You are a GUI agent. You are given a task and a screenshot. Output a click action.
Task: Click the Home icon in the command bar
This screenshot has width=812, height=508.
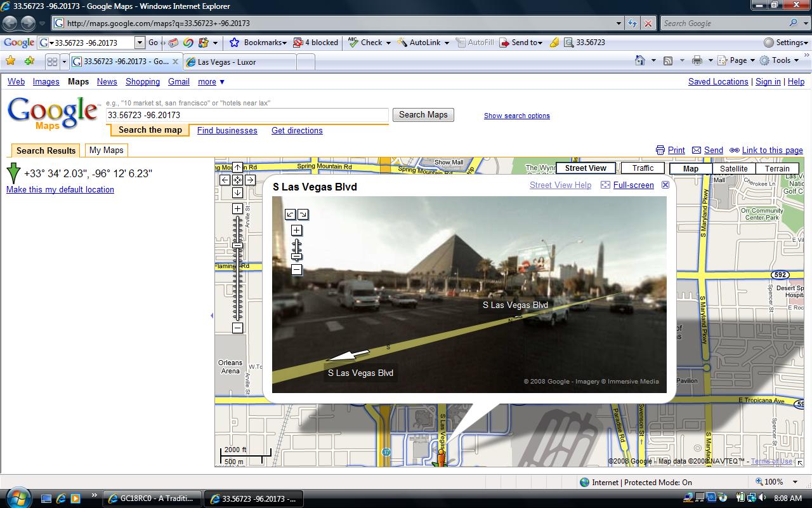coord(641,60)
